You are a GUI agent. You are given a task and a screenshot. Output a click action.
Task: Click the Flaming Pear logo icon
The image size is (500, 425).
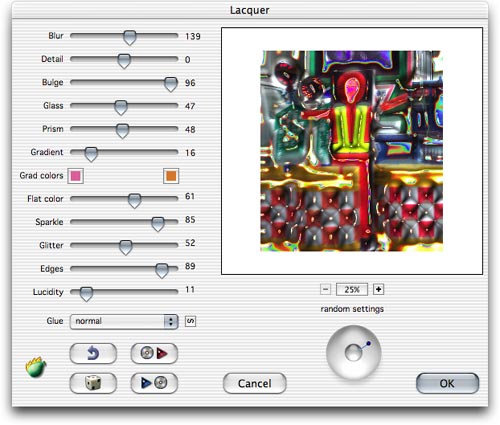click(36, 367)
